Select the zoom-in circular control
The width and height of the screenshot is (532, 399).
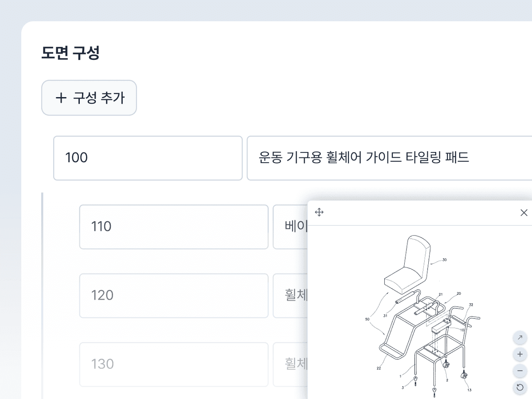[519, 354]
